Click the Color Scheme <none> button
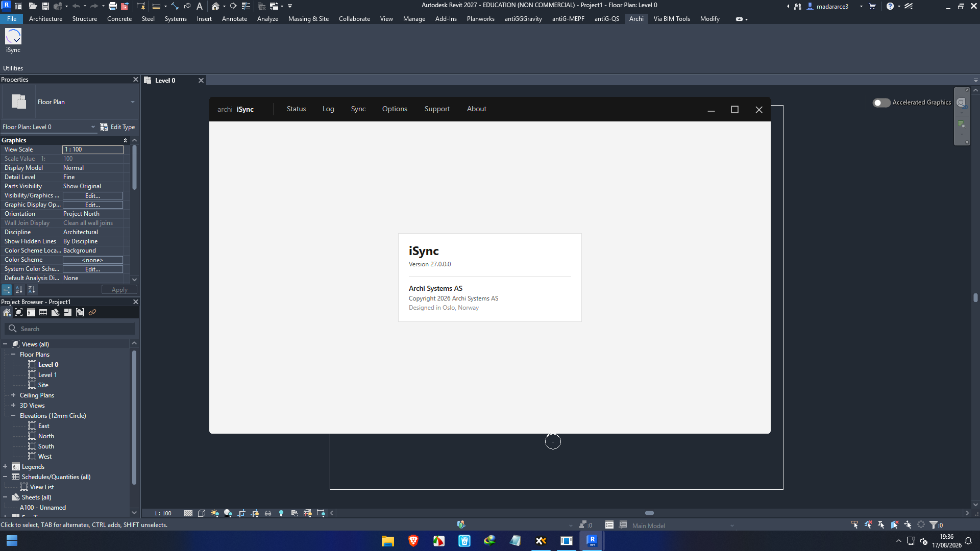Image resolution: width=980 pixels, height=551 pixels. coord(92,260)
